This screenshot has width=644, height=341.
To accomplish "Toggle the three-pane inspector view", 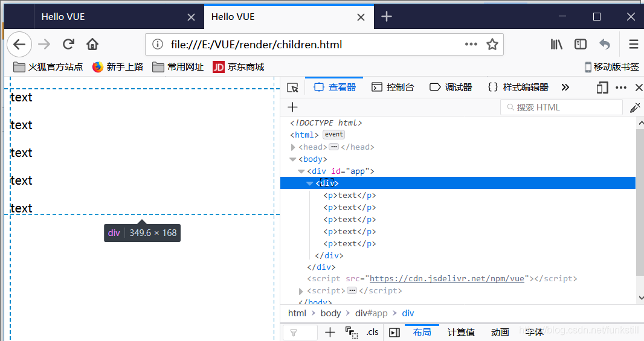I will [x=394, y=333].
